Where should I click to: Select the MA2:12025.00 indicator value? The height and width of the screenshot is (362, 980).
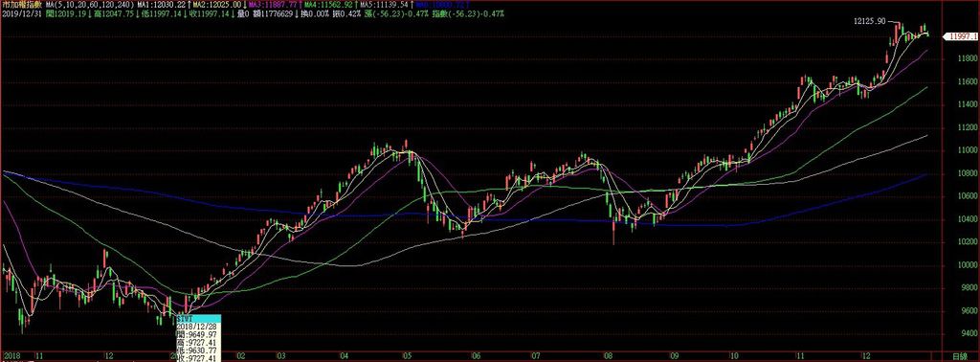coord(217,5)
